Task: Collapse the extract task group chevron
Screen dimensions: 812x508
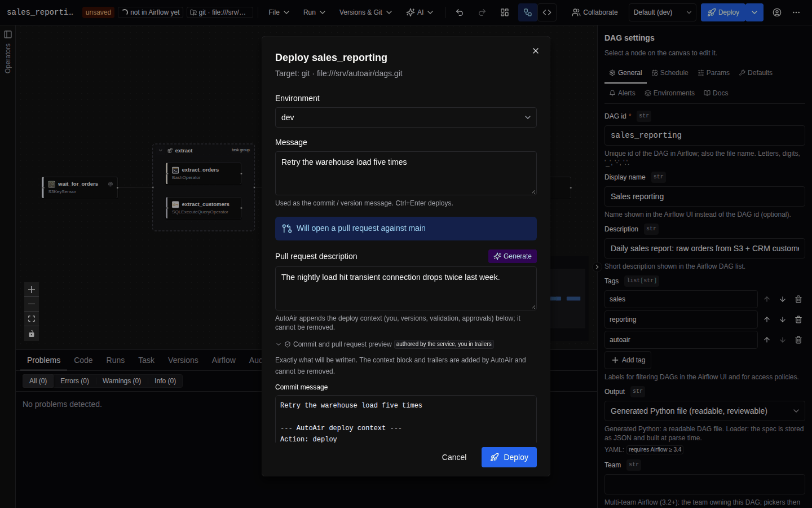Action: click(x=161, y=151)
